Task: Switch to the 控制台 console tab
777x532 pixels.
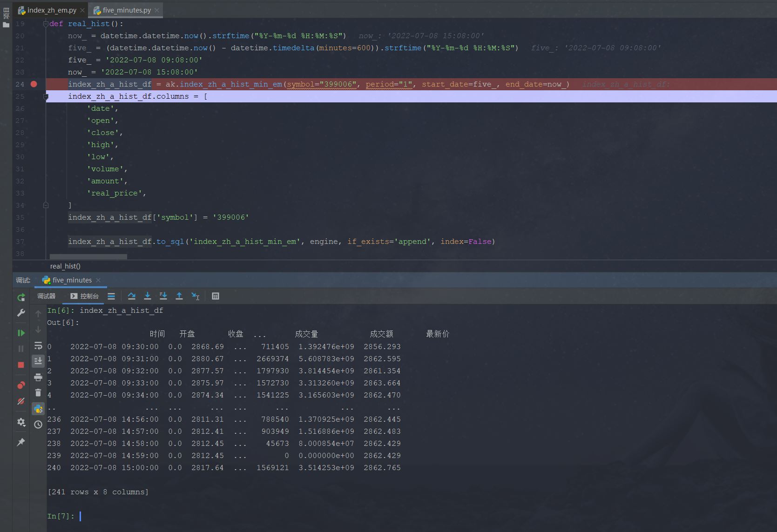Action: click(84, 296)
